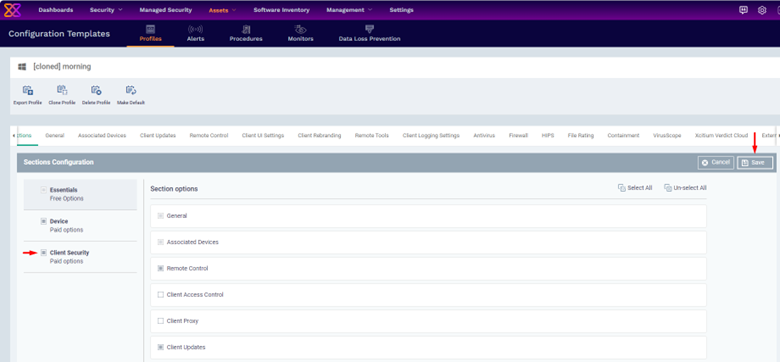Toggle the Associated Devices section checkbox
Screen dimensions: 780x362
pos(161,242)
